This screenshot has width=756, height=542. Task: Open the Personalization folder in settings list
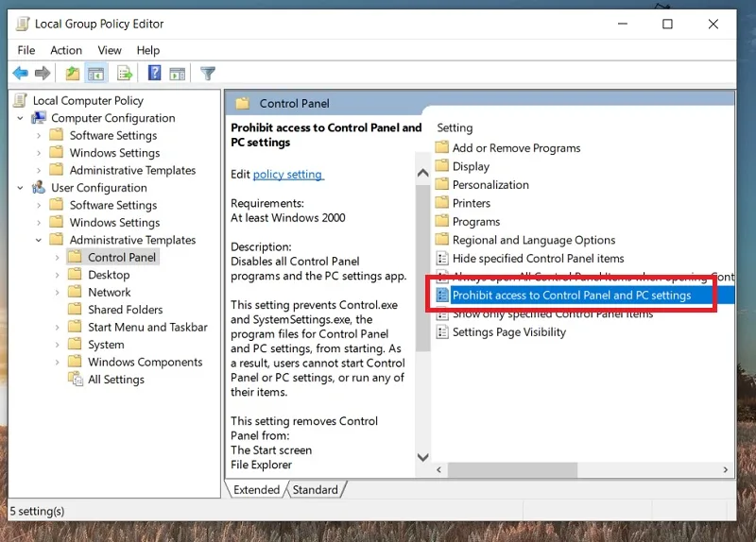click(x=490, y=184)
